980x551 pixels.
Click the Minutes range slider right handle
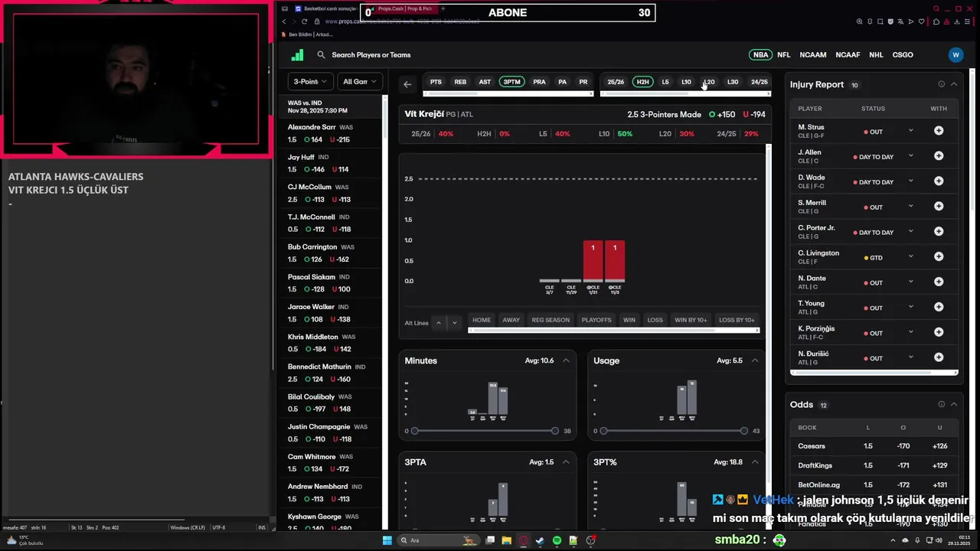(x=555, y=431)
